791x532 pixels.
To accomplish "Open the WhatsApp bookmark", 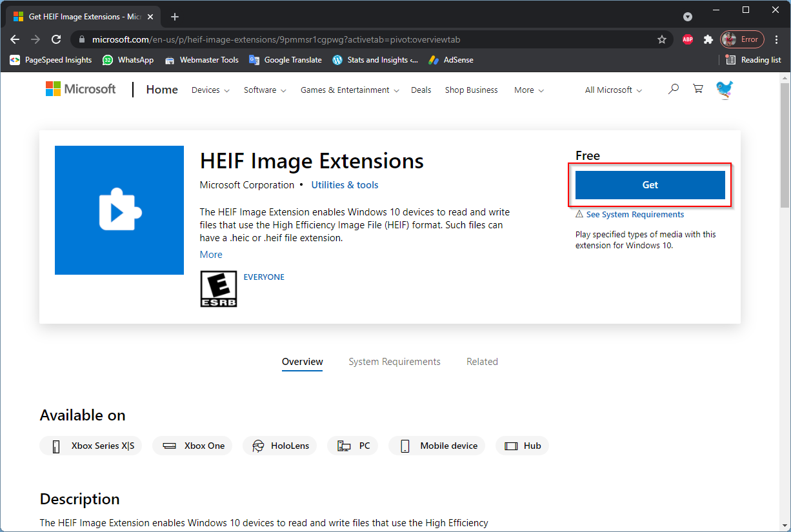I will pos(128,60).
